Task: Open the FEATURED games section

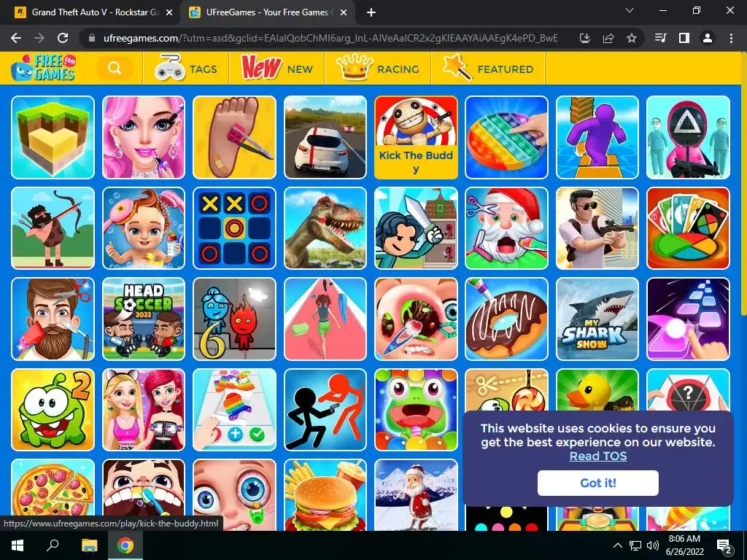Action: coord(488,69)
